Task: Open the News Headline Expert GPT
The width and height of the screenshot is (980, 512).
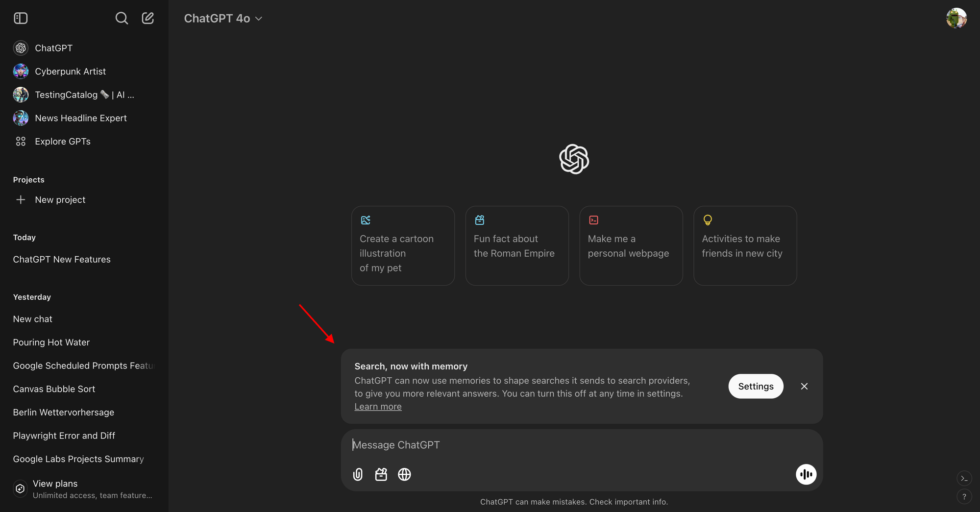Action: (80, 118)
